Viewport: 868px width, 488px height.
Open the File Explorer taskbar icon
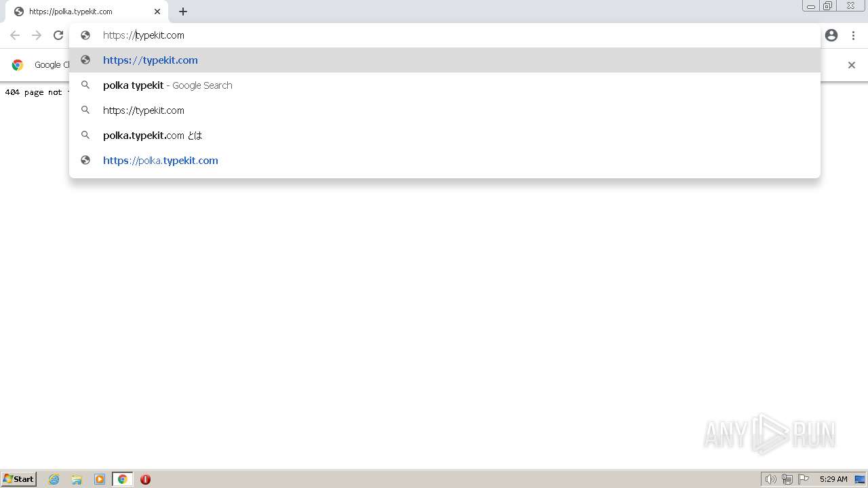[77, 479]
